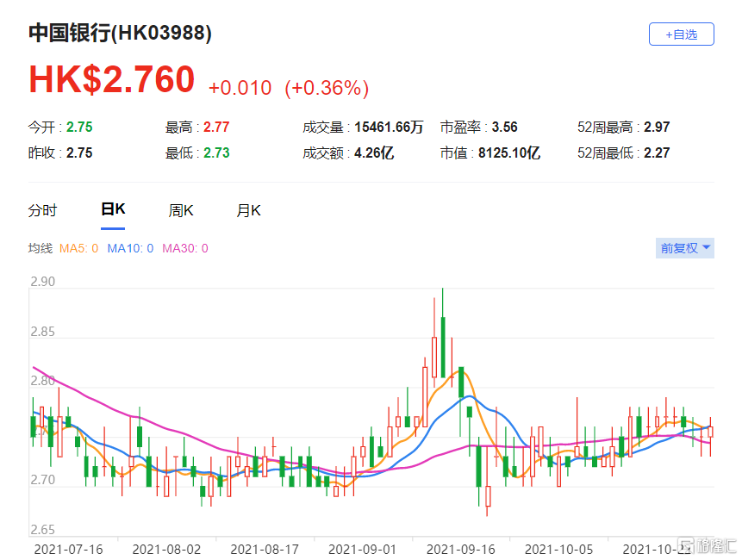This screenshot has width=742, height=560.
Task: Expand the 前复权 adjustment dropdown
Action: pos(685,248)
